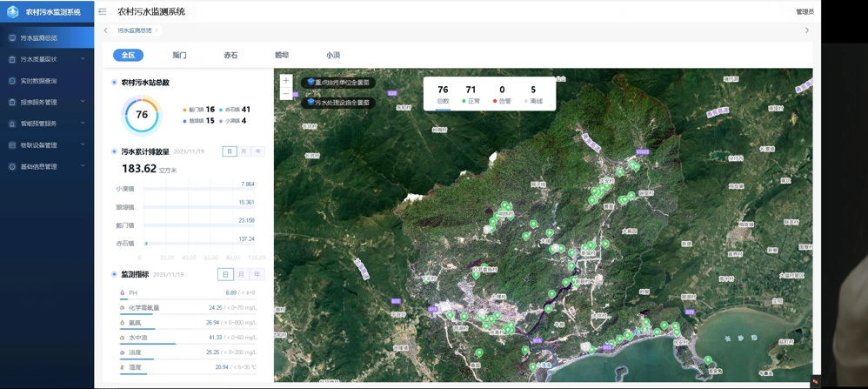Switch 污水累计排放量 to 日 view
Image resolution: width=868 pixels, height=389 pixels.
coord(230,151)
